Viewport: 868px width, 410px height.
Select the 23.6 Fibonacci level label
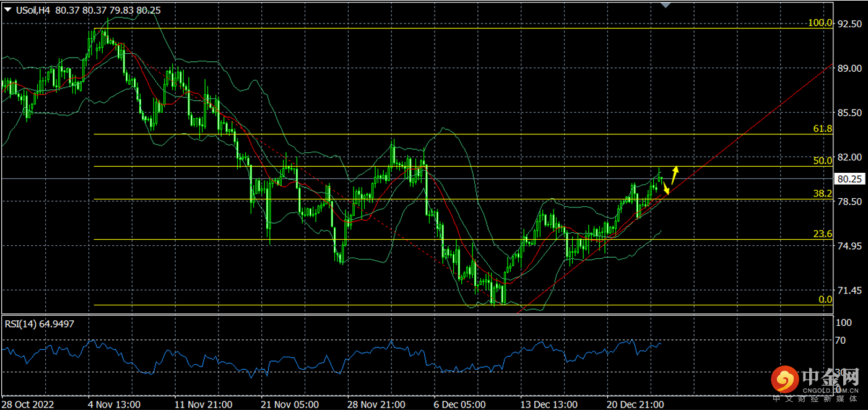(x=823, y=234)
